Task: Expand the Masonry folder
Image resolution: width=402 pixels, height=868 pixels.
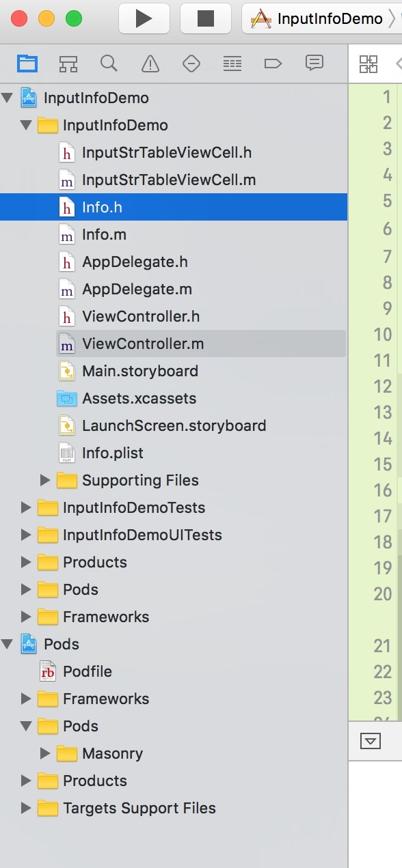Action: [x=45, y=753]
